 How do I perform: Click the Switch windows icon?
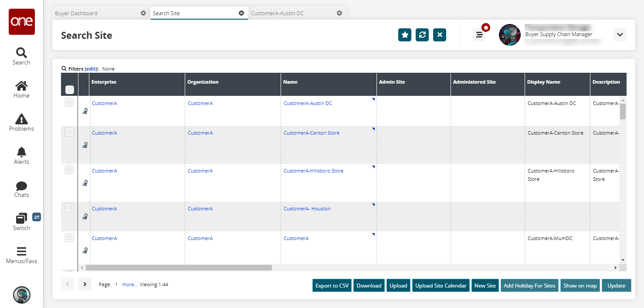21,221
